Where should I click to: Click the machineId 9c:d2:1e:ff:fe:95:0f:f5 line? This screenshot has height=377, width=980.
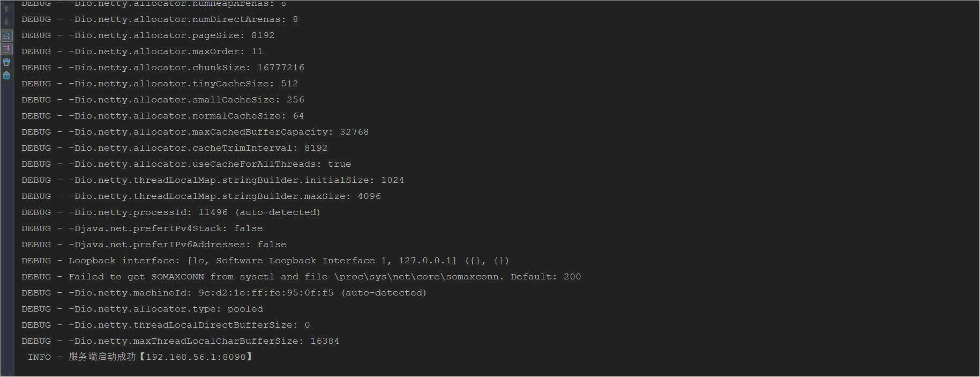coord(224,293)
